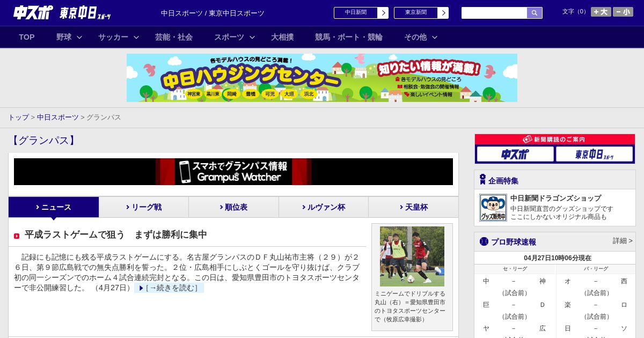This screenshot has height=338, width=644.
Task: Follow the 中日スポーツ breadcrumb link
Action: click(57, 117)
